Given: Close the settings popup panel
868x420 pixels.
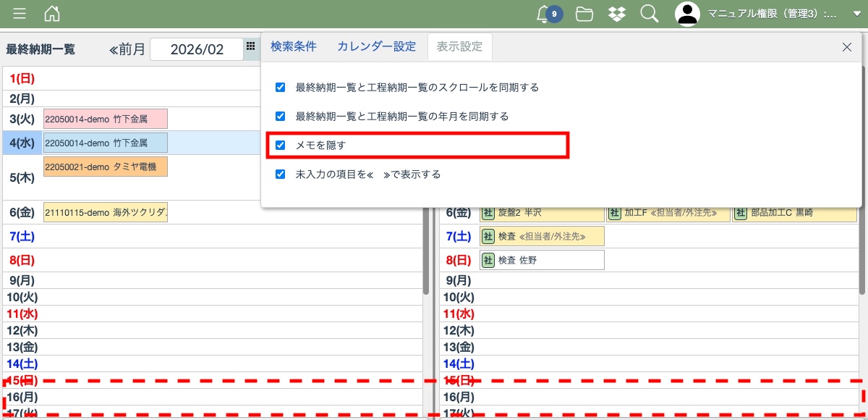Looking at the screenshot, I should 847,47.
